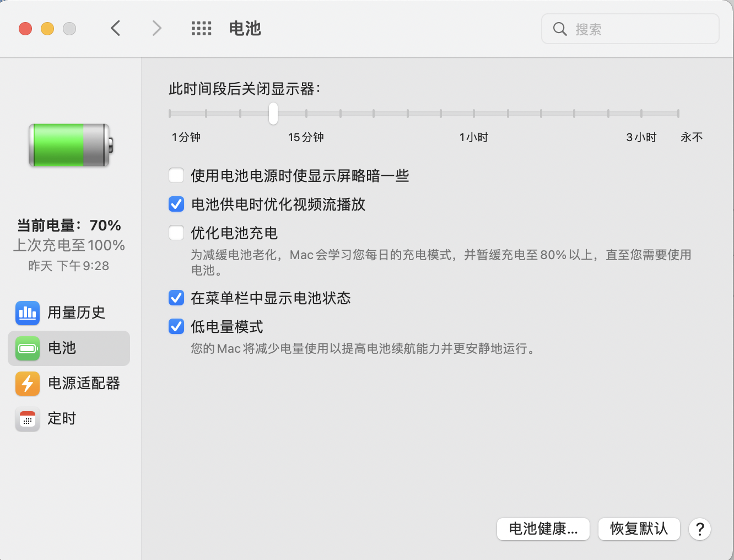The width and height of the screenshot is (734, 560).
Task: Open help with the question mark button
Action: [699, 529]
